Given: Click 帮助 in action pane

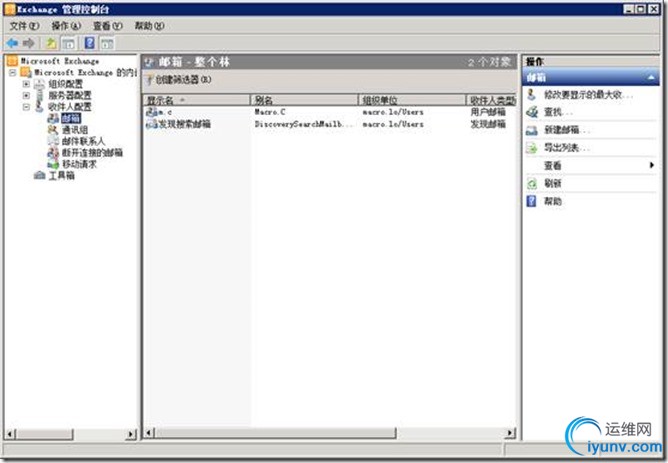Looking at the screenshot, I should pos(553,201).
